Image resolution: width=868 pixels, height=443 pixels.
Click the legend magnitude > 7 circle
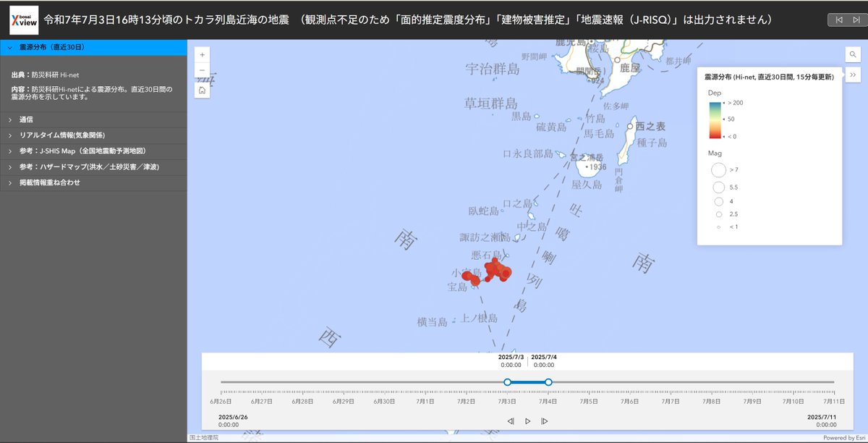[x=718, y=169]
